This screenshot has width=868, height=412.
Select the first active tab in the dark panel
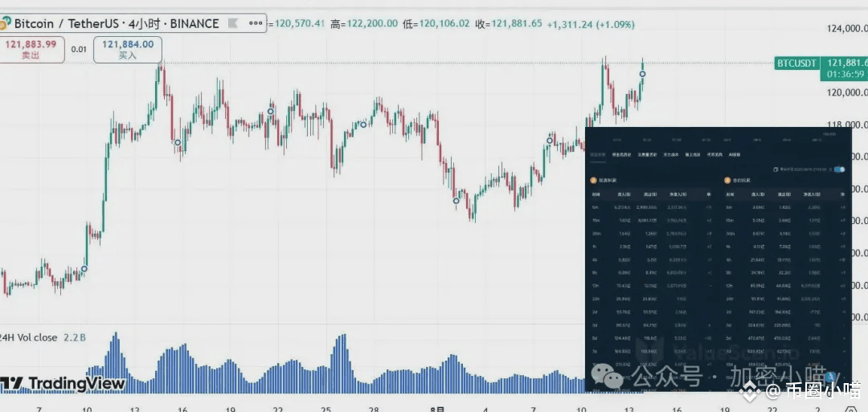click(597, 155)
